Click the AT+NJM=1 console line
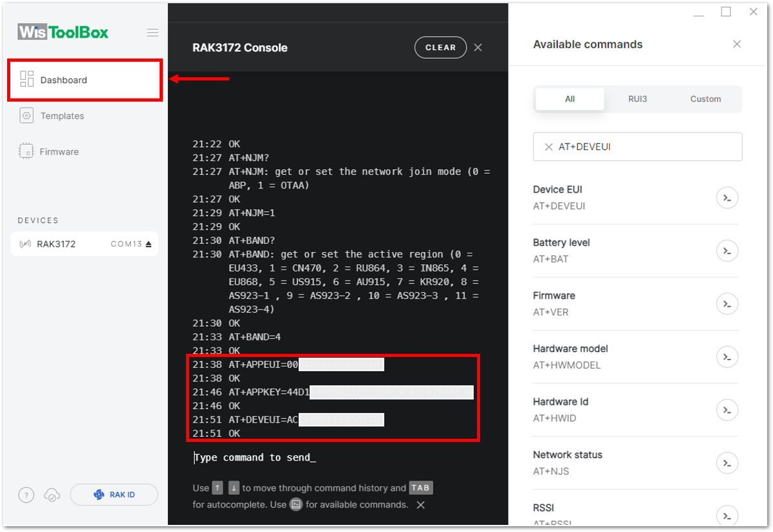 [x=234, y=213]
